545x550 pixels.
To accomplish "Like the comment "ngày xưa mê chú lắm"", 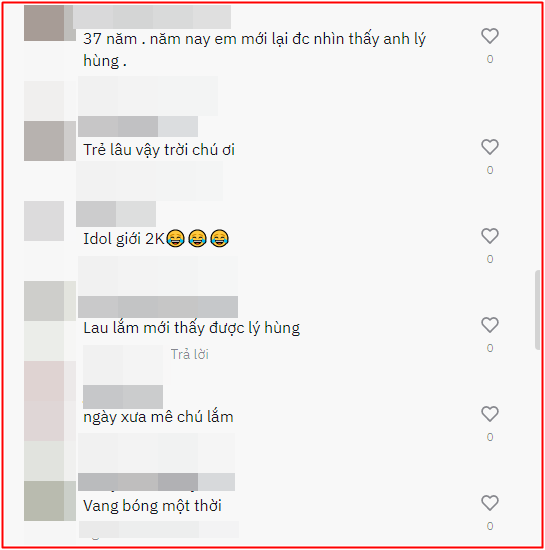I will (x=490, y=414).
